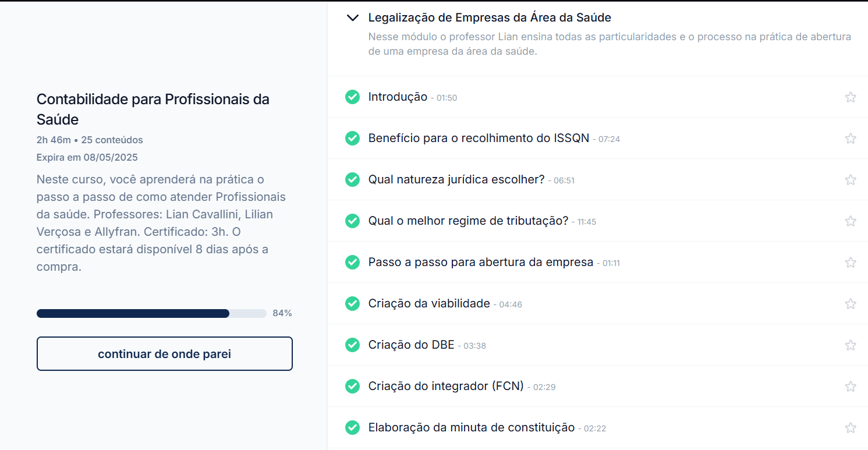
Task: Mark Qual o melhor regime de tributação? as favorite
Action: (851, 221)
